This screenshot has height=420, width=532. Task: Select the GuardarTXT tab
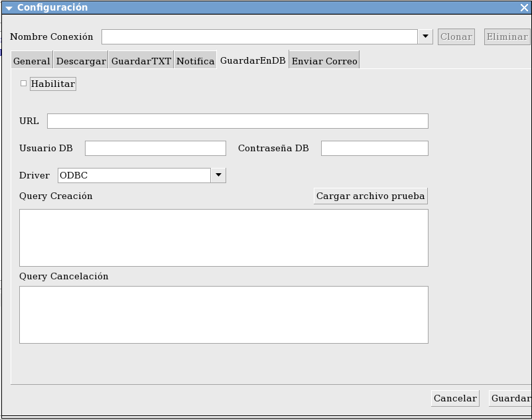141,61
